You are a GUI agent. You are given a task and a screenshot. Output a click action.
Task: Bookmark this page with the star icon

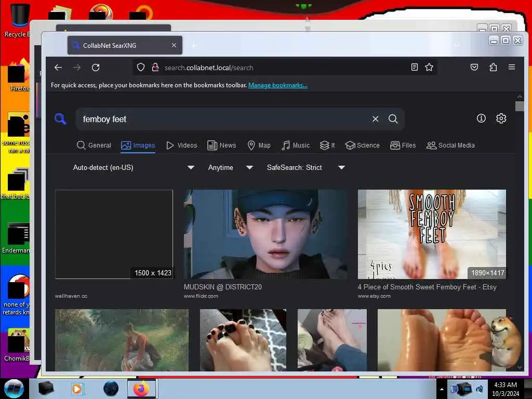tap(429, 67)
